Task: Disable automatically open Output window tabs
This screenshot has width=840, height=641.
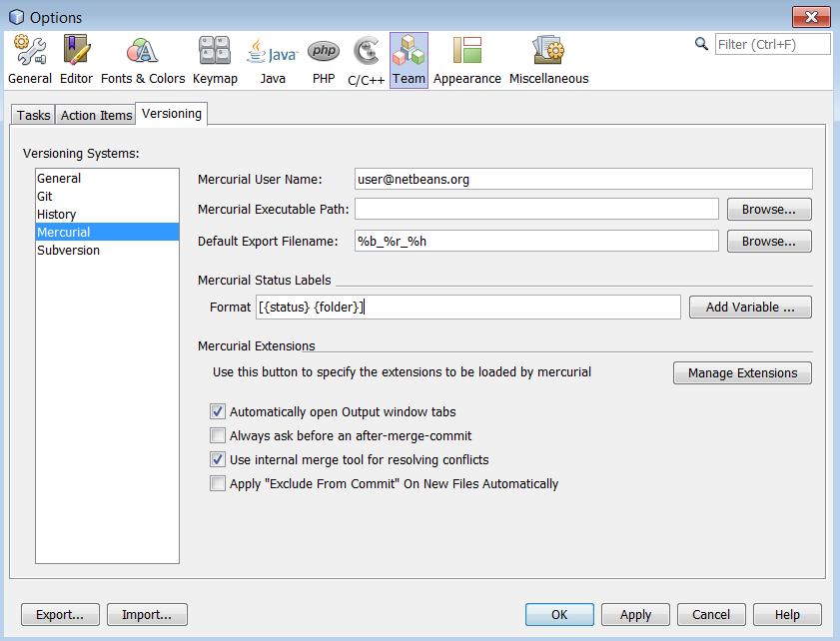Action: [218, 411]
